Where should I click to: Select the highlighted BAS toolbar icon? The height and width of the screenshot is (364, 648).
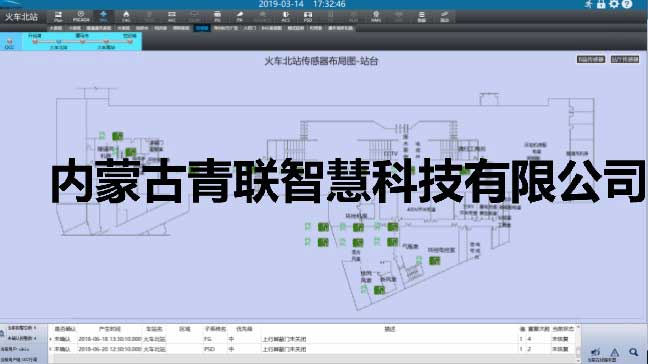pyautogui.click(x=103, y=17)
